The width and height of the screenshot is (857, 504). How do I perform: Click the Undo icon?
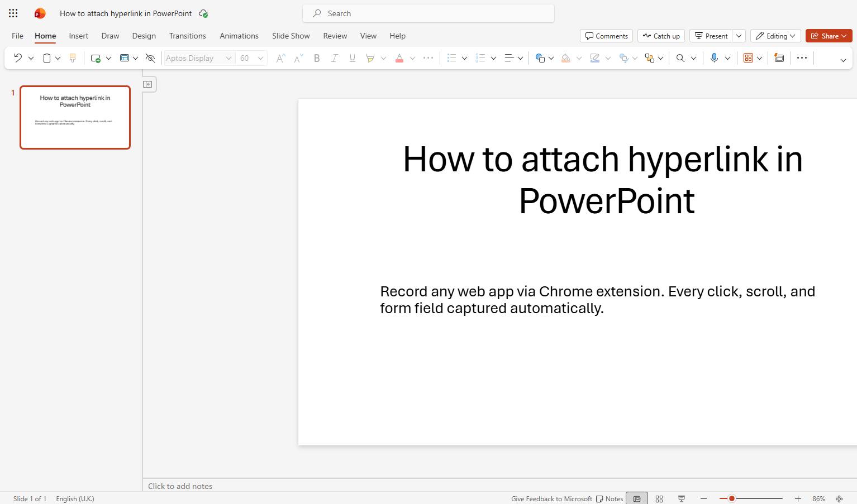18,58
